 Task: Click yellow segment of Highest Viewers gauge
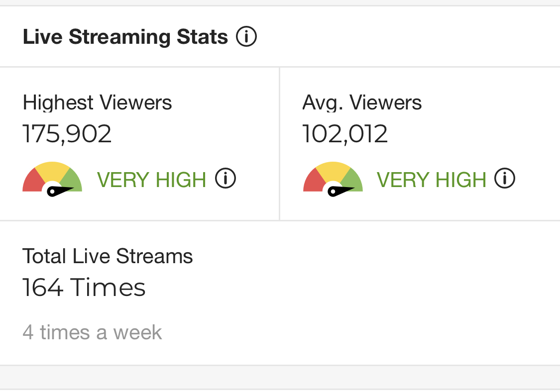(x=52, y=170)
